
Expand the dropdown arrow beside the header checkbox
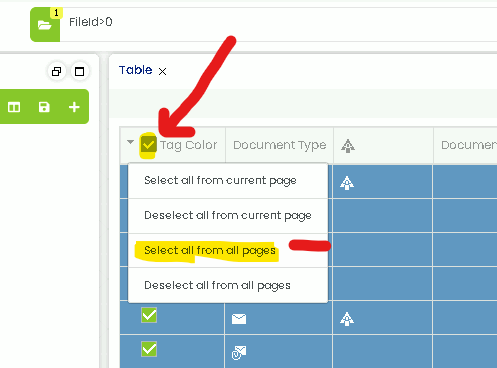130,142
